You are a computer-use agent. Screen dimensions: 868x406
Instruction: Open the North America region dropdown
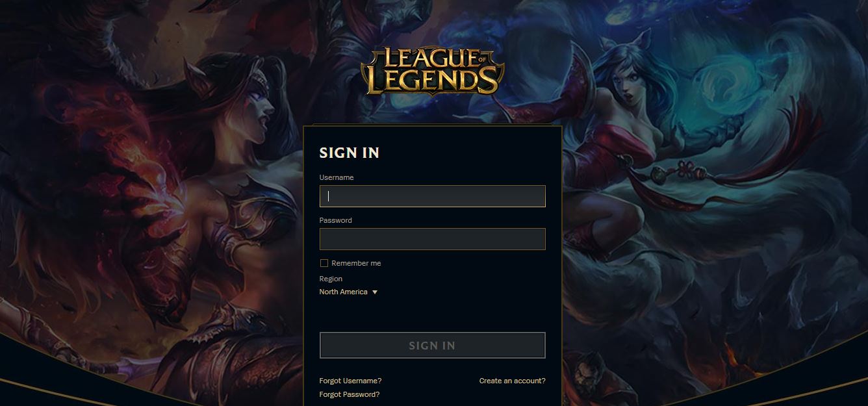click(x=348, y=292)
